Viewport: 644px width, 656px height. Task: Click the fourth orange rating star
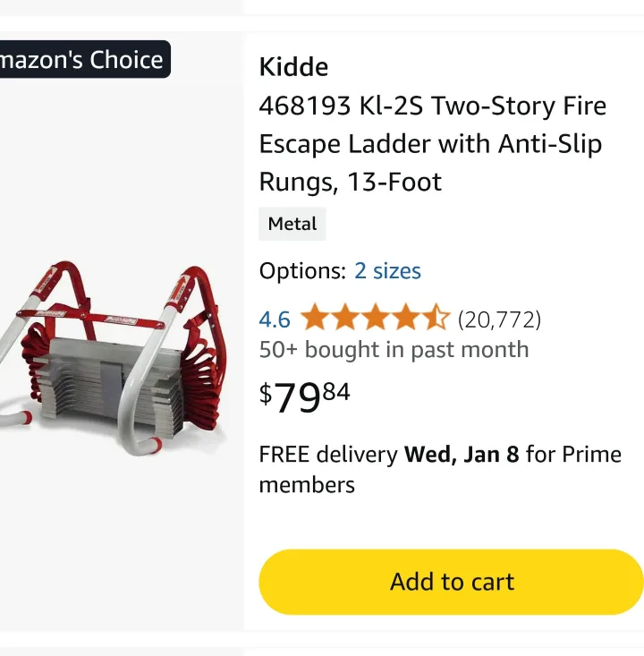(x=405, y=318)
